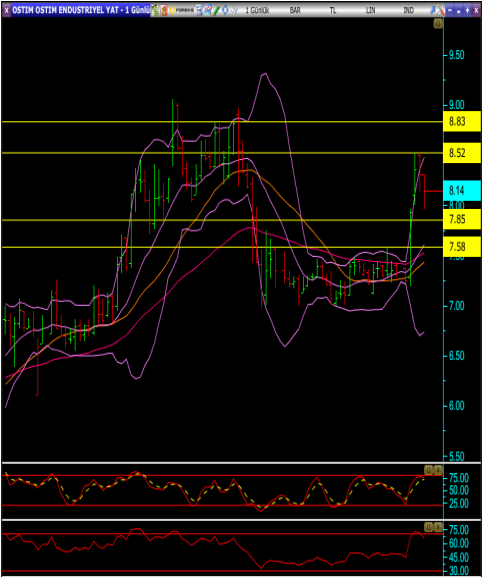
Task: Click the blue four-arrow move icon
Action: (226, 10)
